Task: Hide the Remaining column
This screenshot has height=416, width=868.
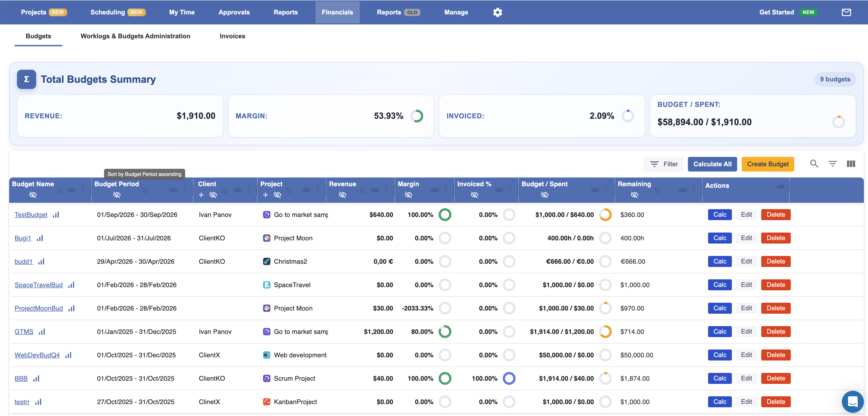Action: point(635,195)
